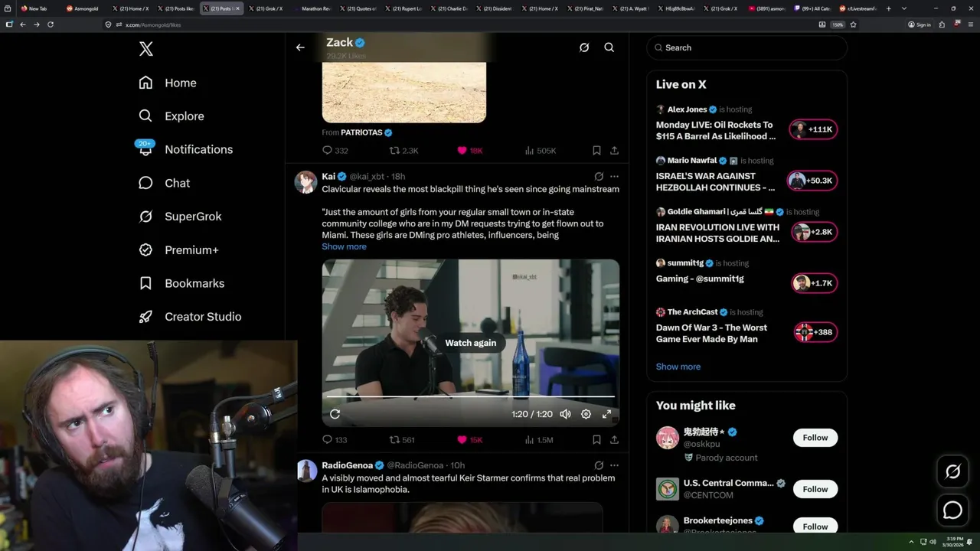980x551 pixels.
Task: Enter fullscreen on the video
Action: [x=606, y=414]
